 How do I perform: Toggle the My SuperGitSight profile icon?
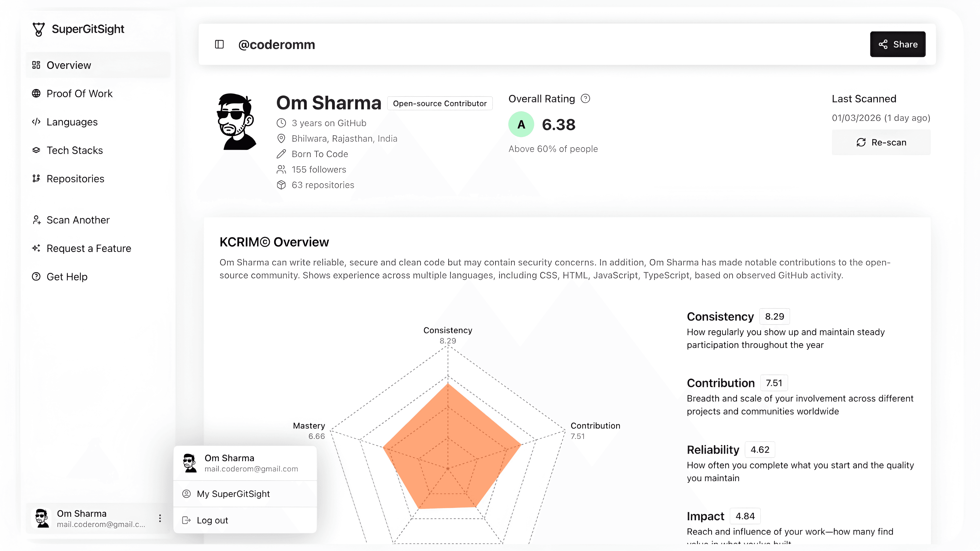tap(186, 494)
